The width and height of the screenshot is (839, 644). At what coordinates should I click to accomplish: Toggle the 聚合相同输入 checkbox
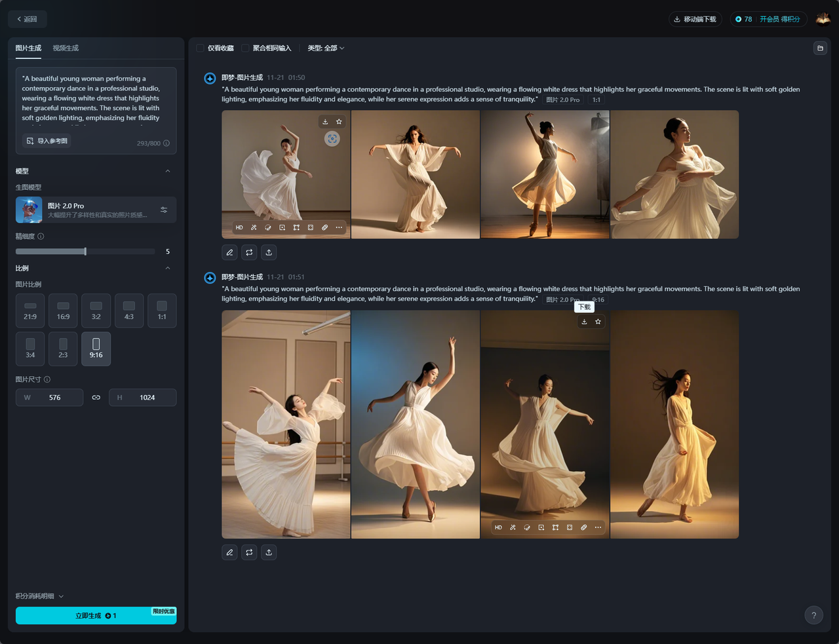[x=245, y=48]
